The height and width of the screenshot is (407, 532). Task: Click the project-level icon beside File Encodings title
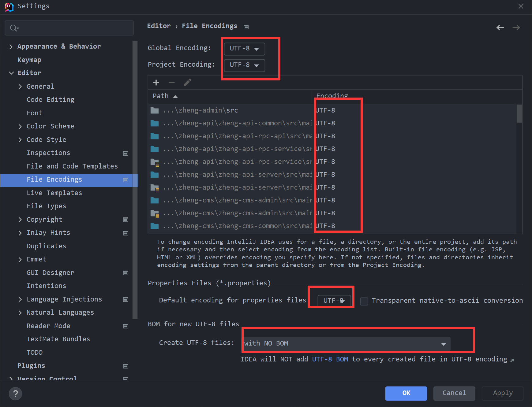pyautogui.click(x=246, y=27)
